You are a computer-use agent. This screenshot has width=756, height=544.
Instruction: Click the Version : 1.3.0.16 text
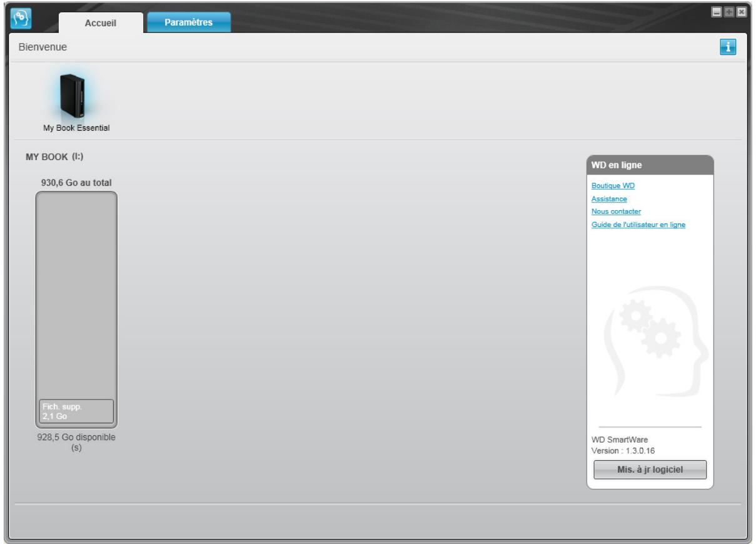coord(623,450)
